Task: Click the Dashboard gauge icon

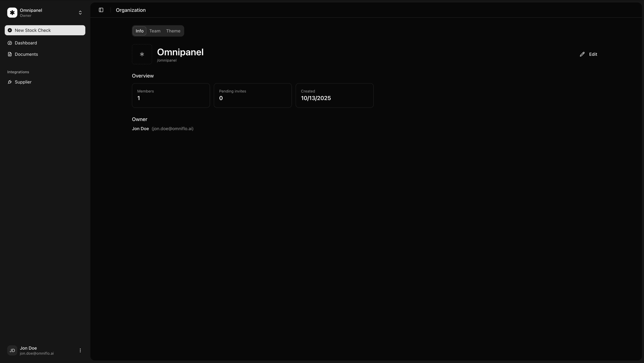Action: pos(10,43)
